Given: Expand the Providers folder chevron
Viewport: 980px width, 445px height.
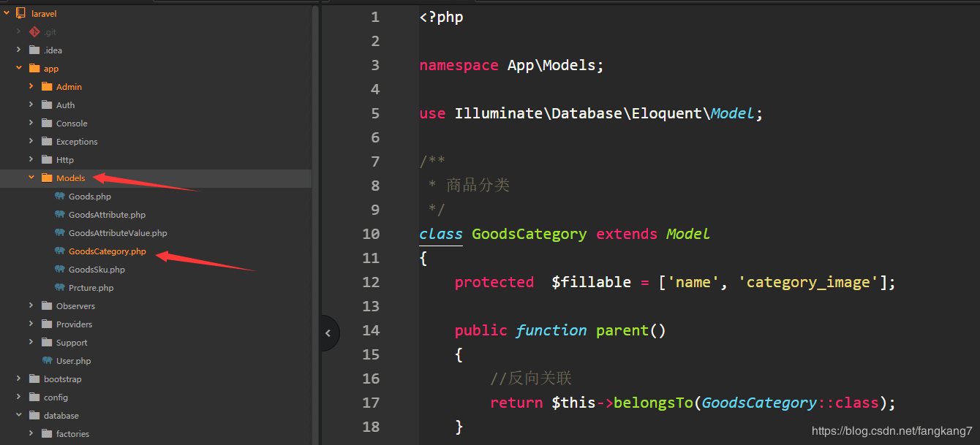Looking at the screenshot, I should [x=31, y=324].
